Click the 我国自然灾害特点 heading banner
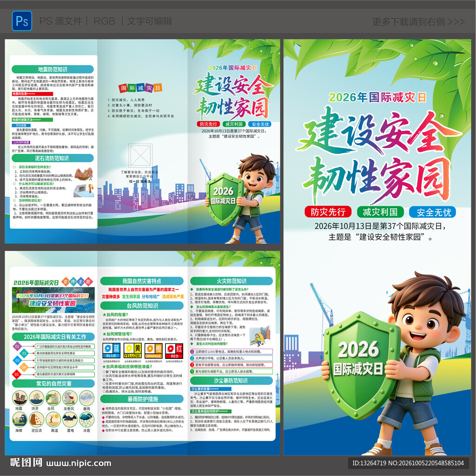This screenshot has height=476, width=476. click(142, 281)
